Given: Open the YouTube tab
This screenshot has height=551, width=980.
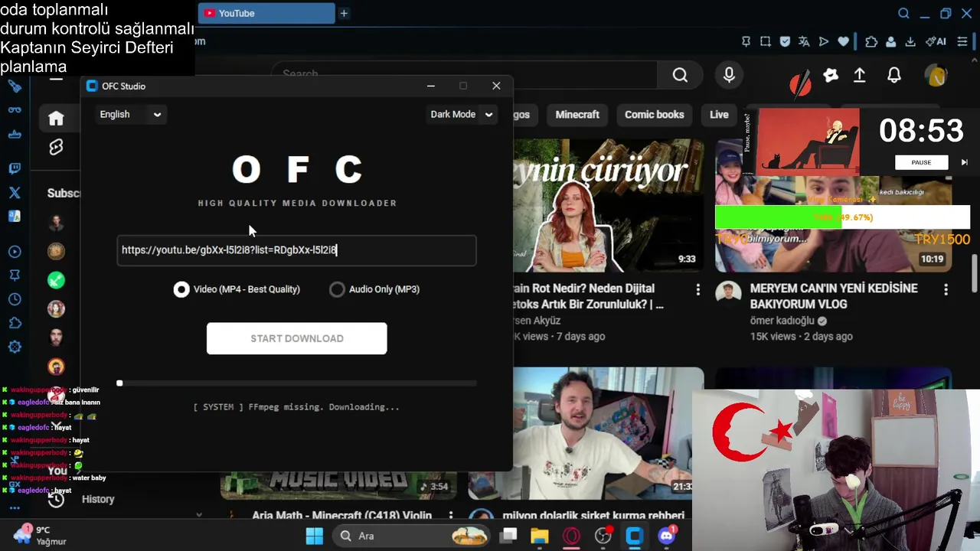Looking at the screenshot, I should tap(266, 13).
